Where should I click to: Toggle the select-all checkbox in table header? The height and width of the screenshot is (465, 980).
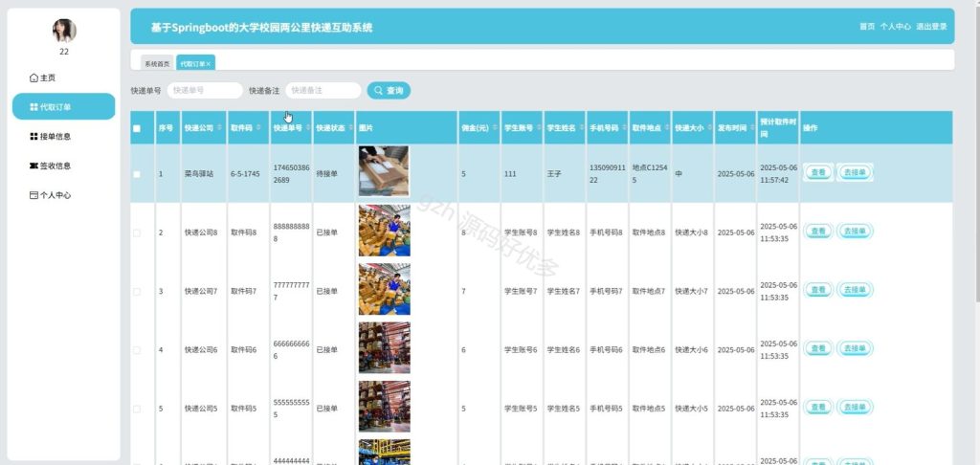coord(137,129)
